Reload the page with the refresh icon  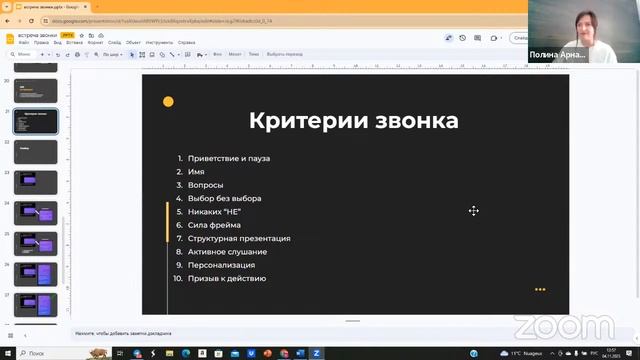[x=31, y=21]
